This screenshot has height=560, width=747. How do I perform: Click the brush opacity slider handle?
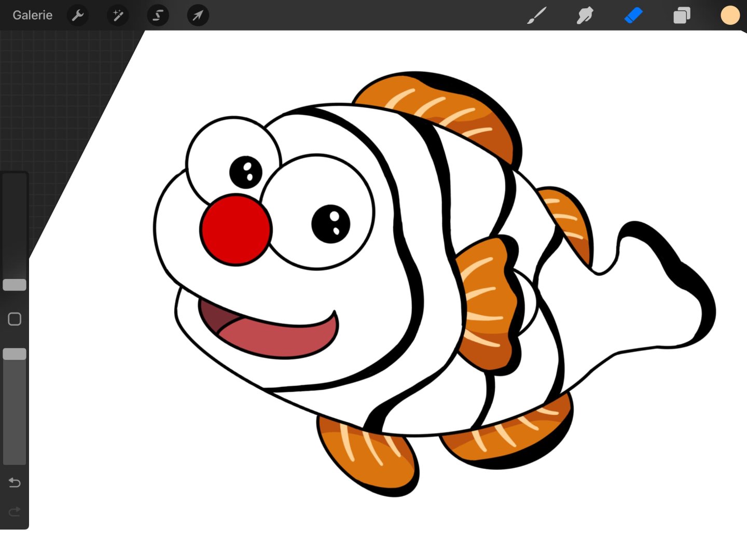15,354
